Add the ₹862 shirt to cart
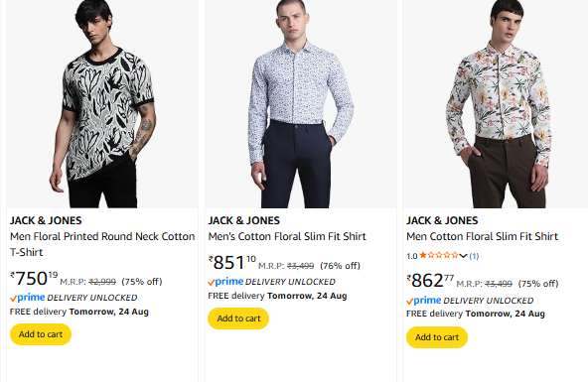The image size is (588, 382). click(x=437, y=337)
